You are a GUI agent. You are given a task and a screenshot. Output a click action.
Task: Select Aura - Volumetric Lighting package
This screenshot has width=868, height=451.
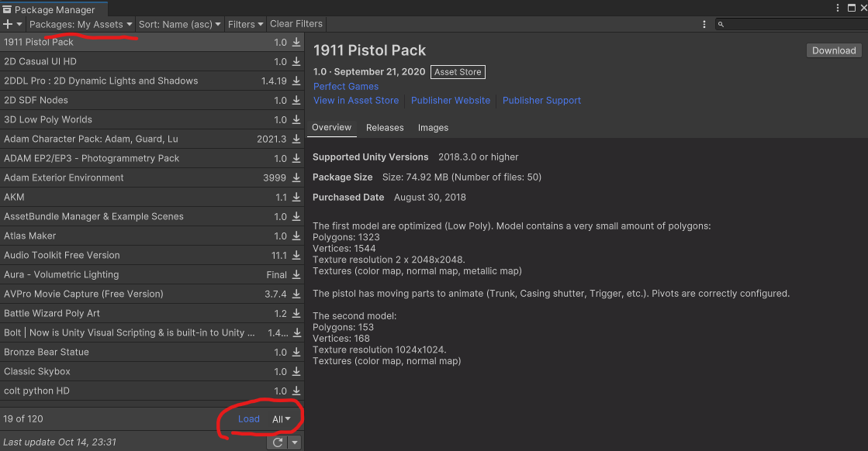tap(152, 274)
